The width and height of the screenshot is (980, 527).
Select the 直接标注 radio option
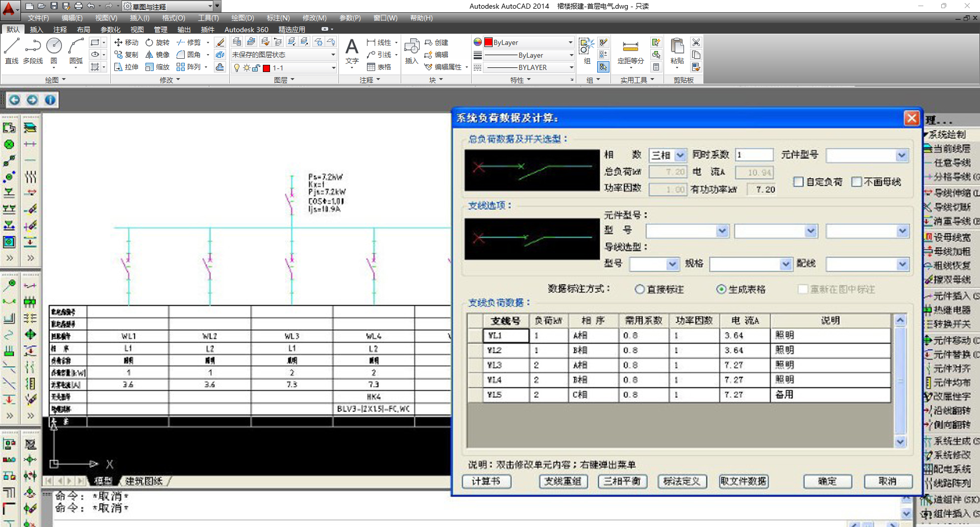(640, 290)
